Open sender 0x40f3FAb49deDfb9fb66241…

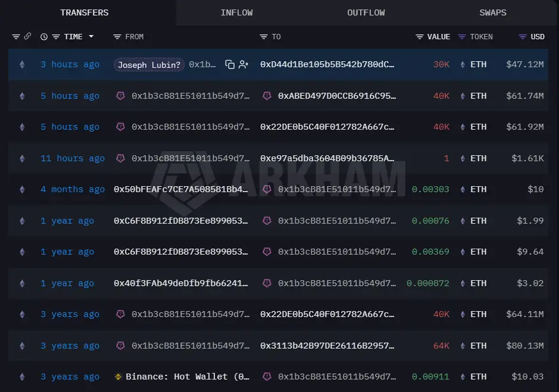tap(181, 283)
